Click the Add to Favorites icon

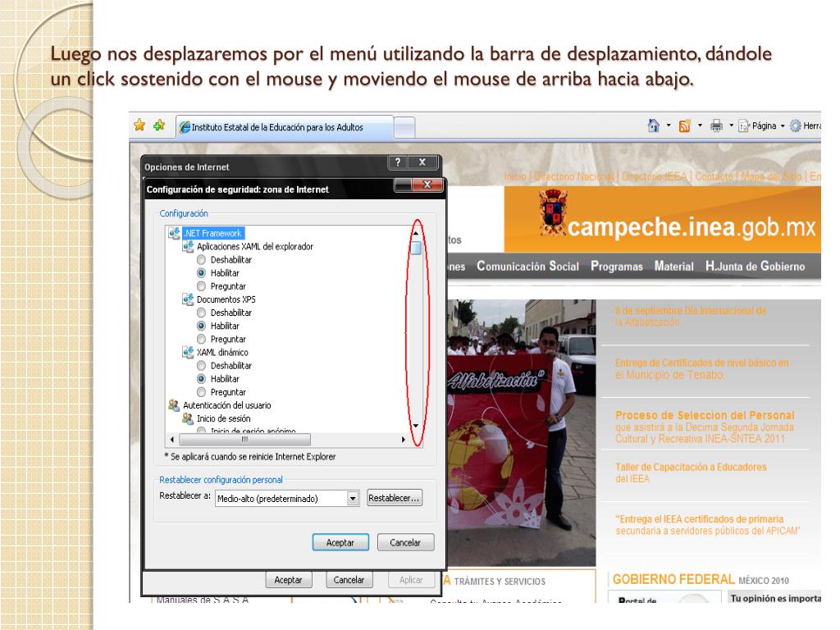(159, 126)
